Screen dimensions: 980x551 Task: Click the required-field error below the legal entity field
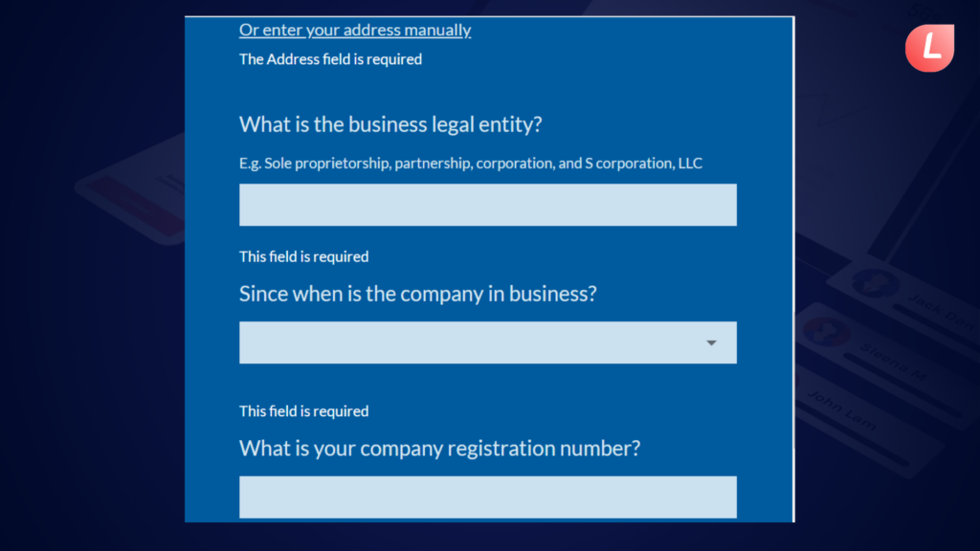pos(303,256)
